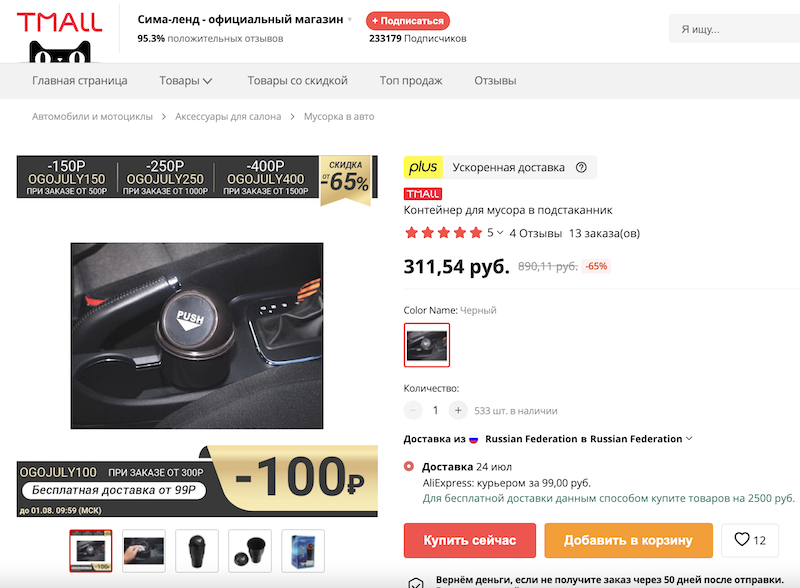
Task: Expand the rating breakdown chevron next to 5
Action: [500, 233]
